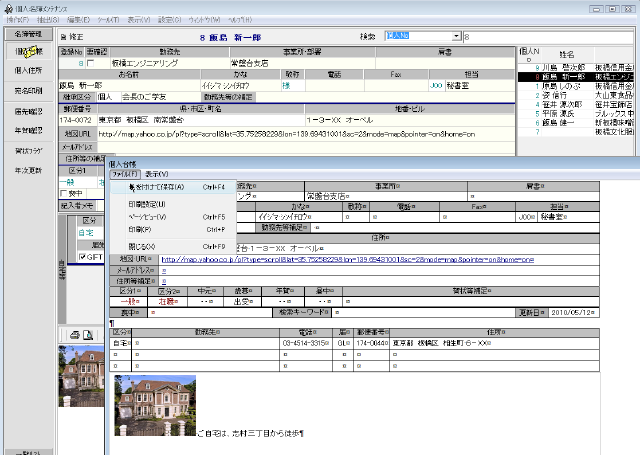Click the 個人台帳 sidebar button
Image resolution: width=640 pixels, height=455 pixels.
coord(29,51)
